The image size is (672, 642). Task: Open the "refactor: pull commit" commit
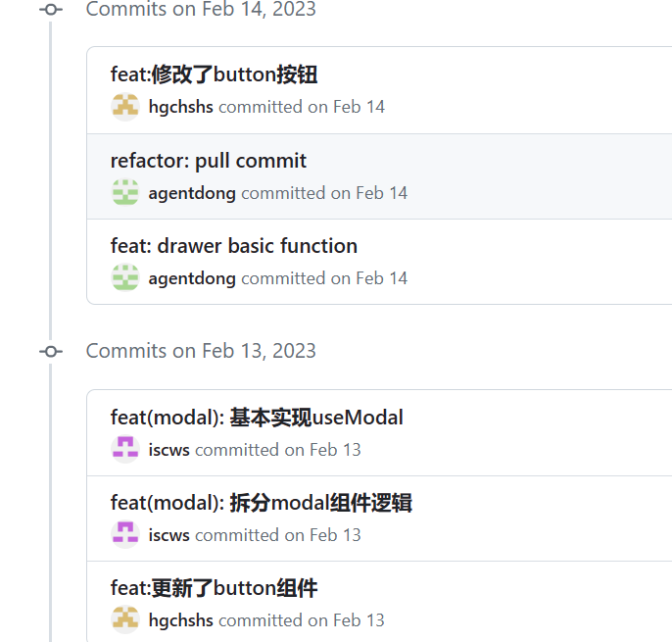point(208,161)
